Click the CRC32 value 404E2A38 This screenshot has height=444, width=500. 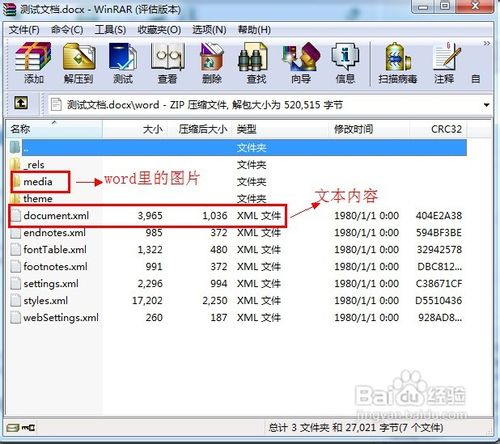pyautogui.click(x=439, y=216)
